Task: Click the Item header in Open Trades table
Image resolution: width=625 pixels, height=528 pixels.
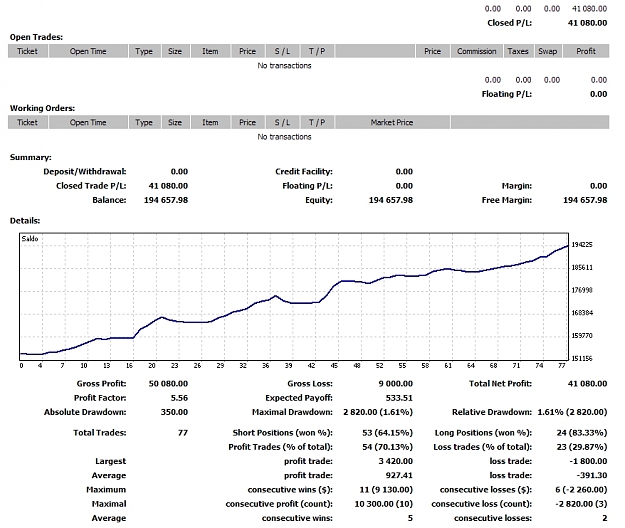Action: [210, 51]
